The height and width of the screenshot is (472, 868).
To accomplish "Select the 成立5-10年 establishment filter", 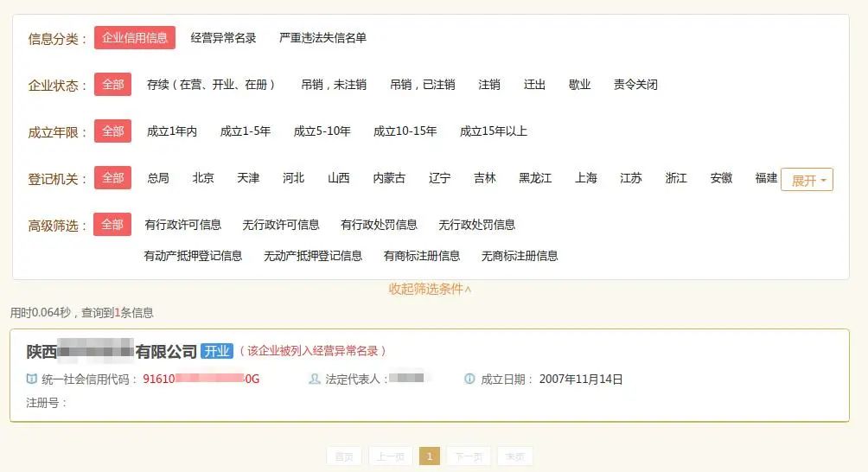I will [322, 131].
